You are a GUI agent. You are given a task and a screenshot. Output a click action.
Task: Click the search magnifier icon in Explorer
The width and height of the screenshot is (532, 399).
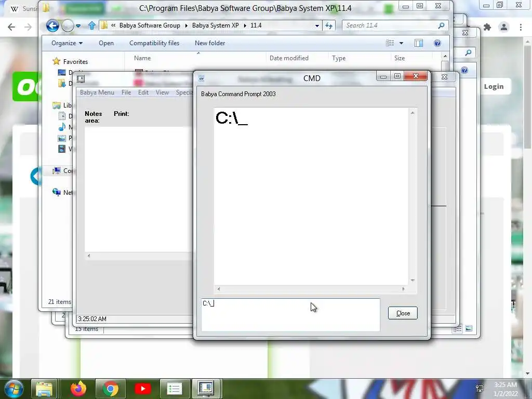click(442, 25)
